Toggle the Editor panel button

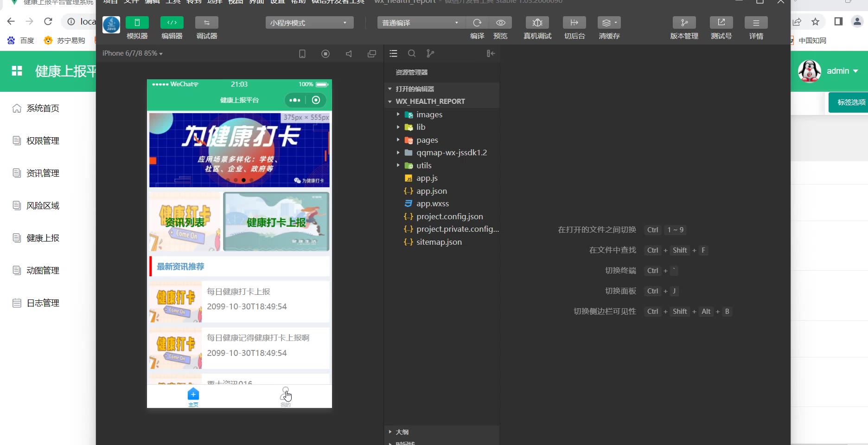coord(172,23)
